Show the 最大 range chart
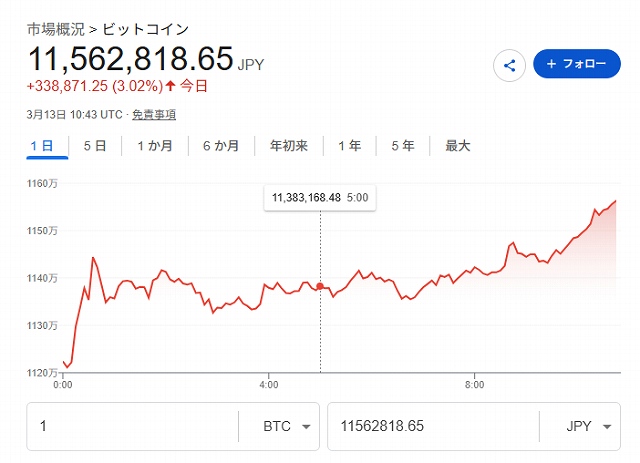Image resolution: width=640 pixels, height=463 pixels. coord(457,146)
